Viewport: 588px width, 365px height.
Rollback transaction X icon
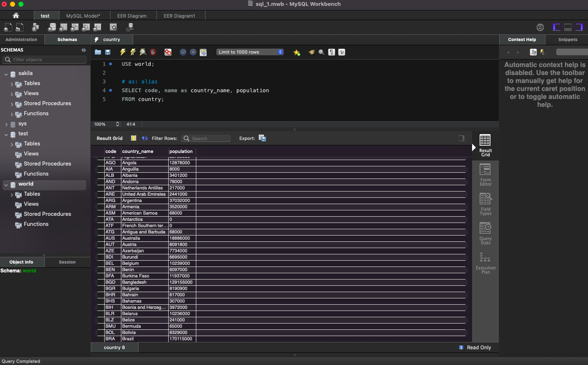(x=193, y=52)
